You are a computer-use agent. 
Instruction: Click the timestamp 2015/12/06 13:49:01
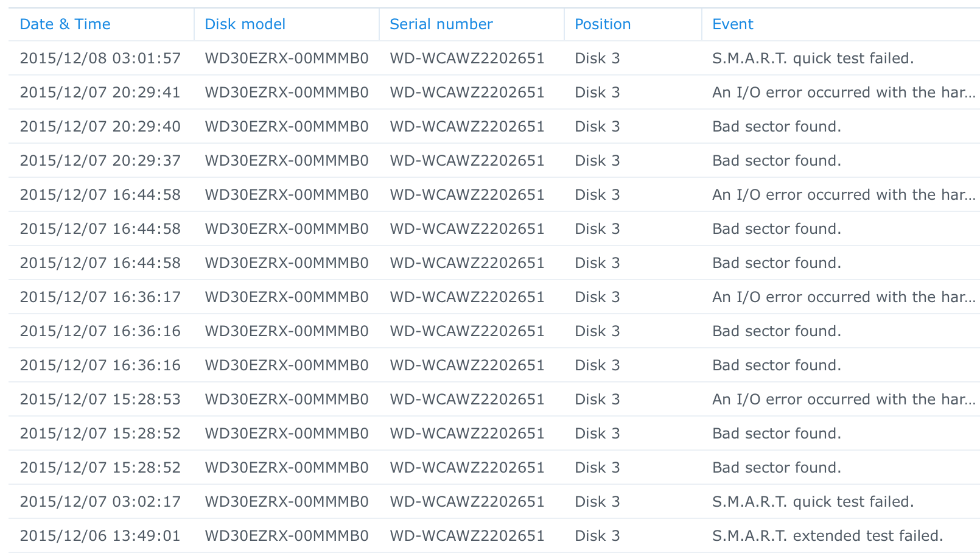100,536
